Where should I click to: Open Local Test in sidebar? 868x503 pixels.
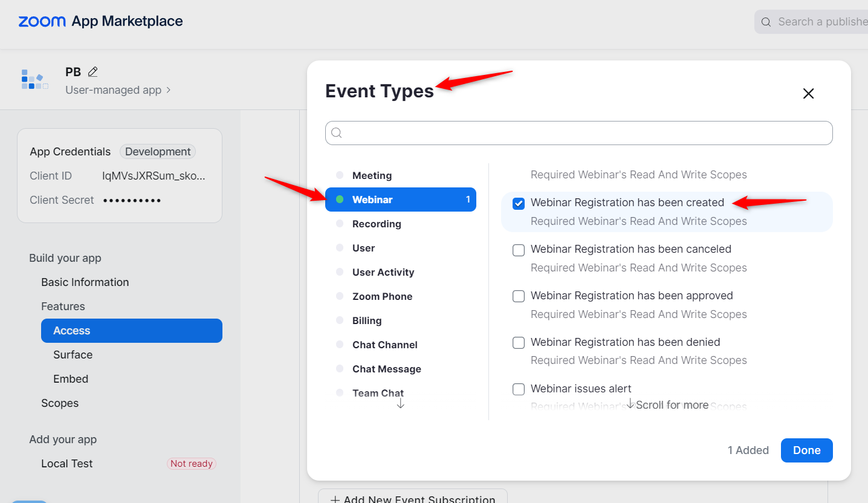pyautogui.click(x=67, y=464)
